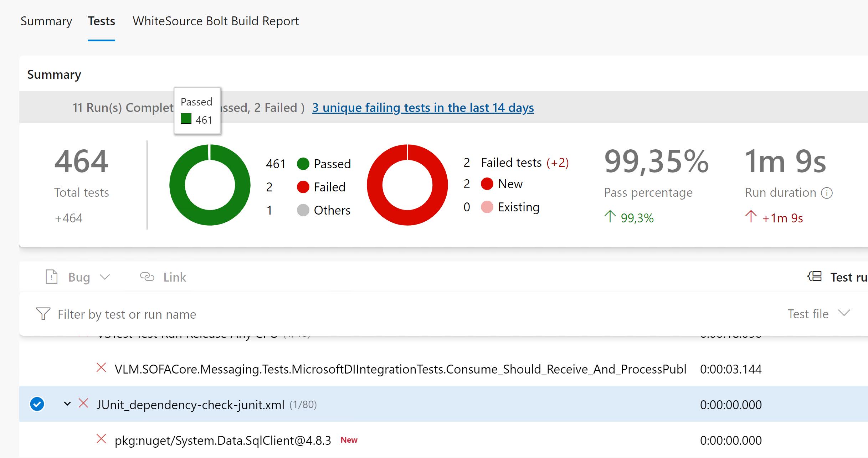Click the red X beside JUnit_dependency-check-junit.xml
868x458 pixels.
[83, 404]
